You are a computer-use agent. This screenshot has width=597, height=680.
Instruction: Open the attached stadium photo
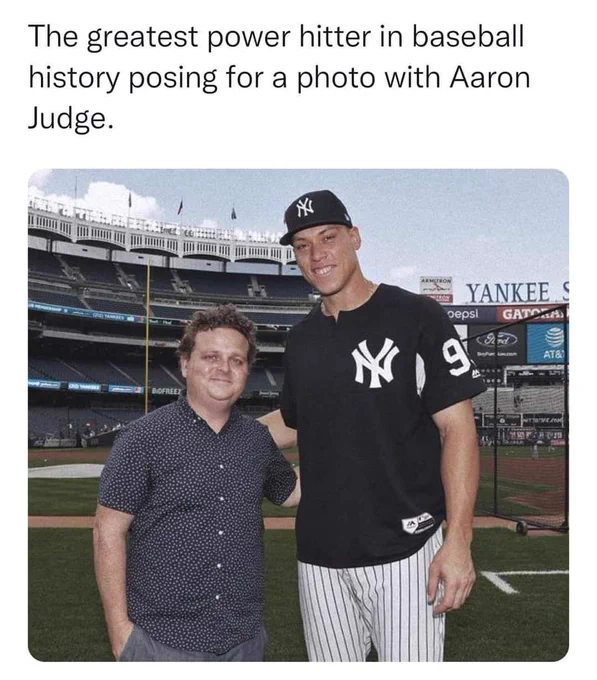point(298,415)
